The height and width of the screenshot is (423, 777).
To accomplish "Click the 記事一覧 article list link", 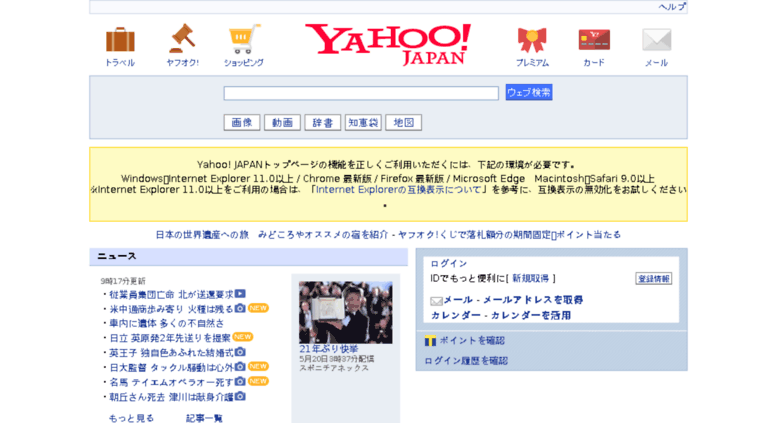I will 204,419.
